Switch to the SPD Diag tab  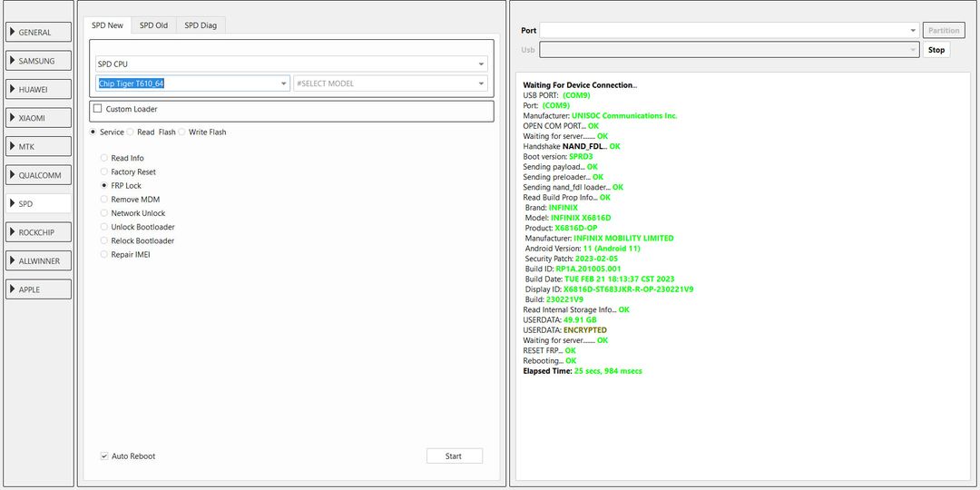click(x=201, y=25)
